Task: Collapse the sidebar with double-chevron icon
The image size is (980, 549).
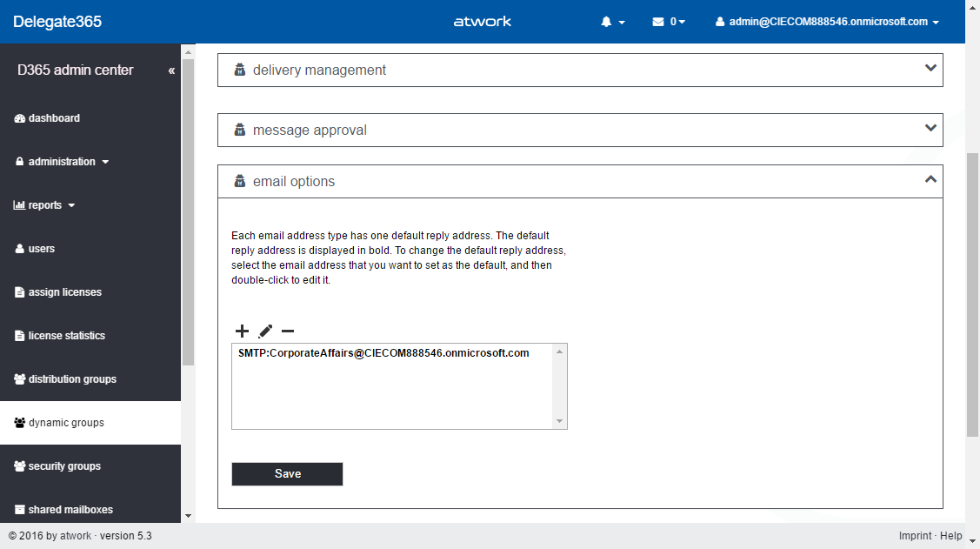Action: coord(171,70)
